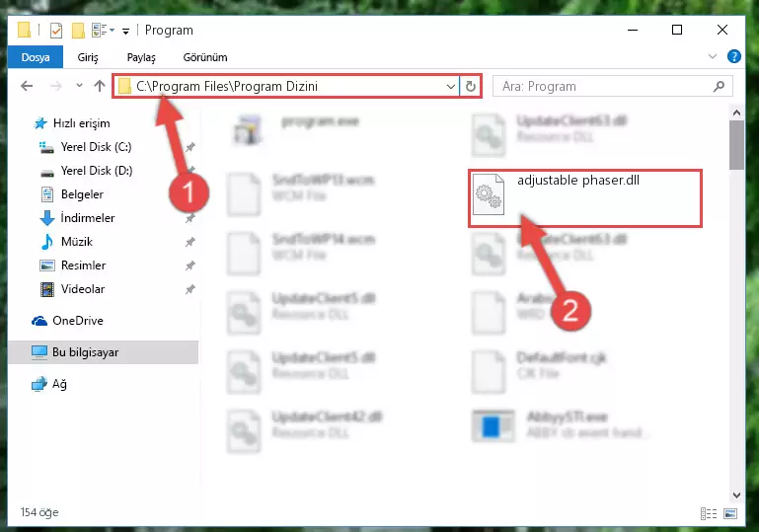This screenshot has width=759, height=532.
Task: Open the Customize Quick Access Toolbar dropdown
Action: tap(125, 32)
